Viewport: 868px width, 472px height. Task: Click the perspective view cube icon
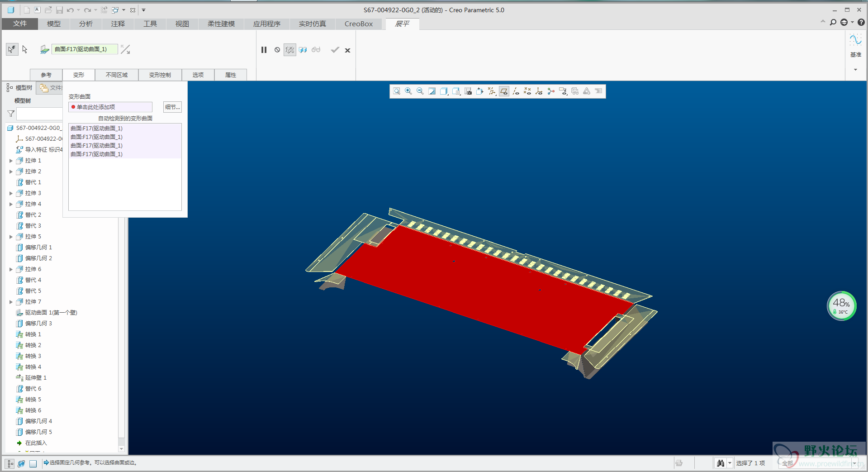(x=480, y=91)
